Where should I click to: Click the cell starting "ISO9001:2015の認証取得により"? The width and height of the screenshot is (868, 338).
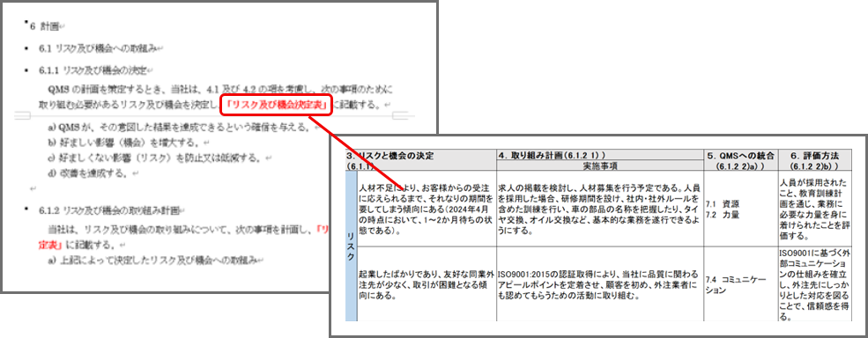click(x=599, y=284)
